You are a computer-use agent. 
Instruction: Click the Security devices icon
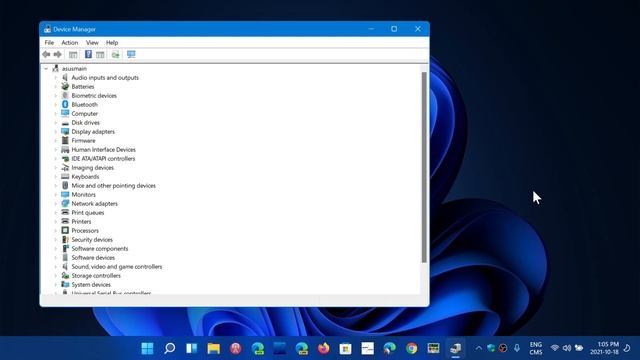click(65, 240)
